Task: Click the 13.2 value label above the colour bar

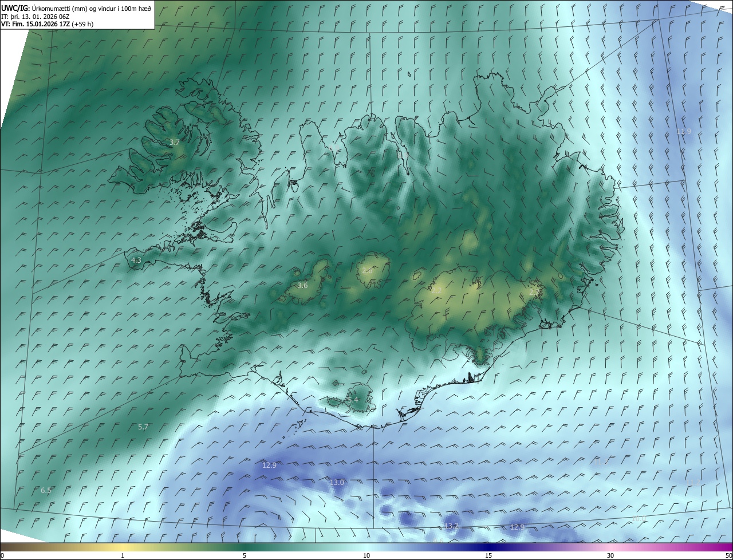Action: click(451, 526)
